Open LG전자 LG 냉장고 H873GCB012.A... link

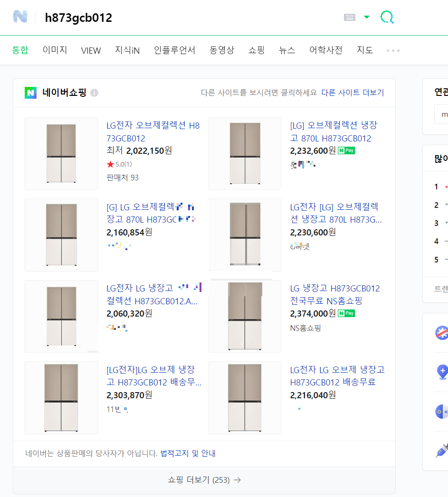pos(154,294)
